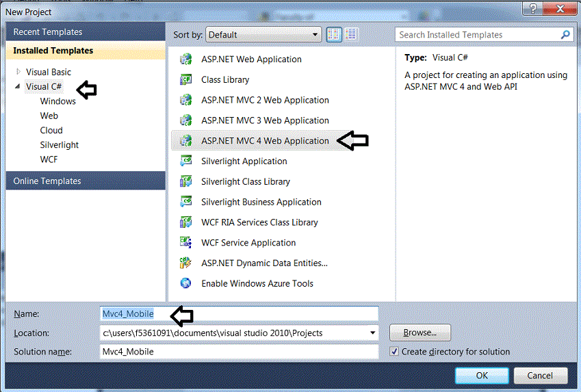Click the Enable Windows Azure Tools globe icon
The height and width of the screenshot is (392, 581).
[185, 283]
